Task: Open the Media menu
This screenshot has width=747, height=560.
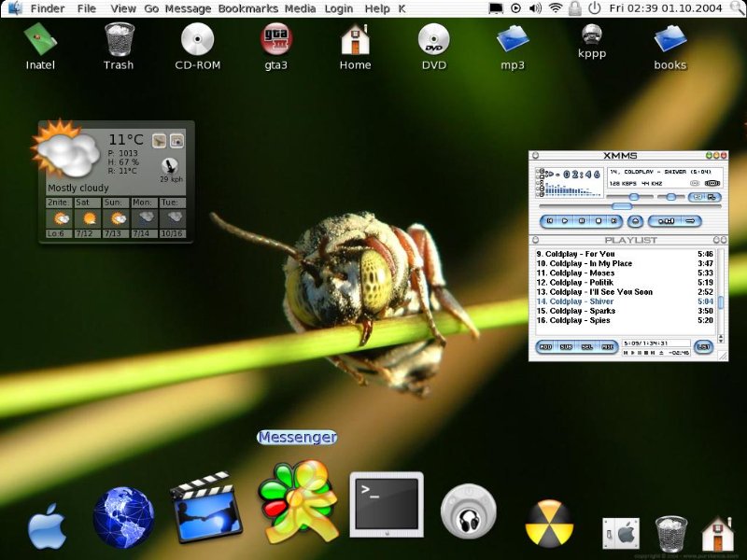Action: coord(300,8)
